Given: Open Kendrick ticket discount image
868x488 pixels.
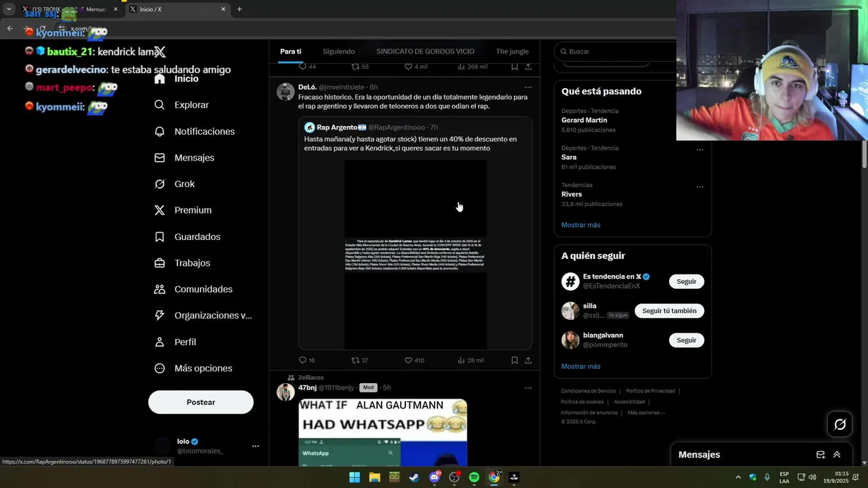Looking at the screenshot, I should pos(416,254).
